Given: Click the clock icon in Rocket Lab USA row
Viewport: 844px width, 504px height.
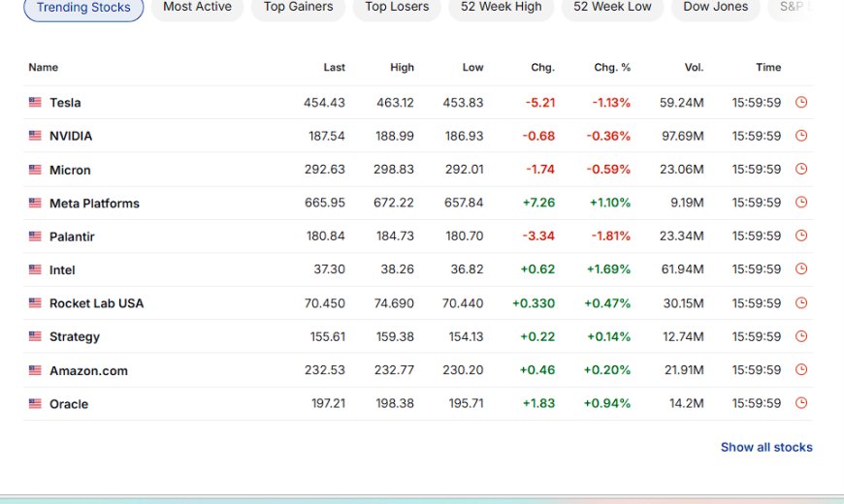Looking at the screenshot, I should (x=801, y=302).
